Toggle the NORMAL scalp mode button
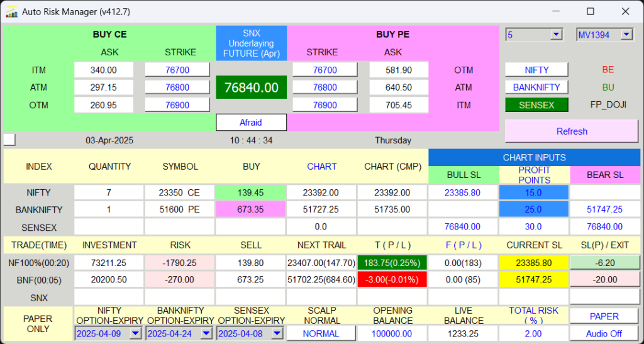The image size is (644, 344). pyautogui.click(x=321, y=334)
